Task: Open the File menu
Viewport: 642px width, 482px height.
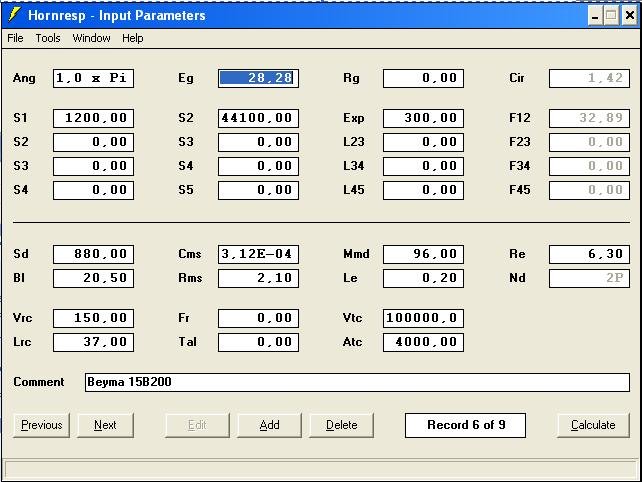Action: point(15,38)
